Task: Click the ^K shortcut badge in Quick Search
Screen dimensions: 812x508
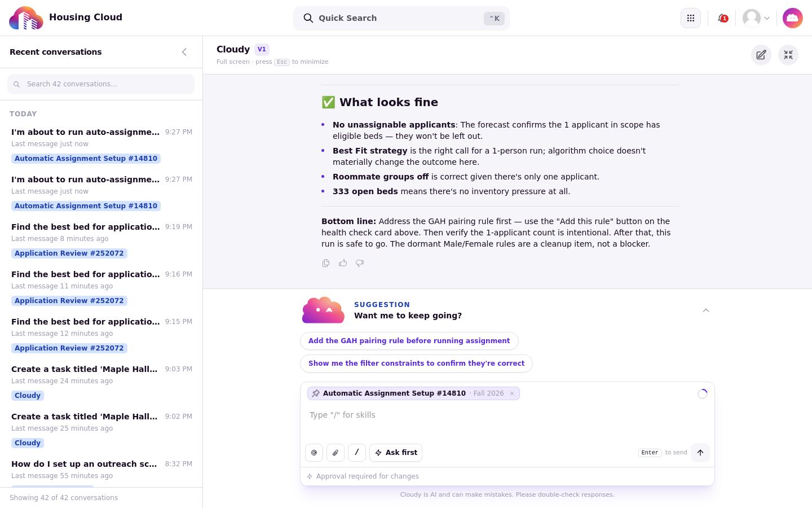Action: tap(494, 18)
